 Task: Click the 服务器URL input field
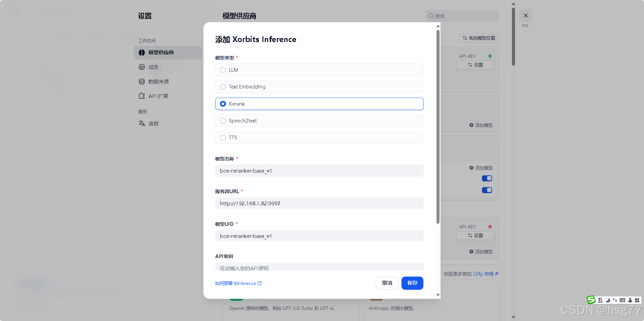coord(319,203)
